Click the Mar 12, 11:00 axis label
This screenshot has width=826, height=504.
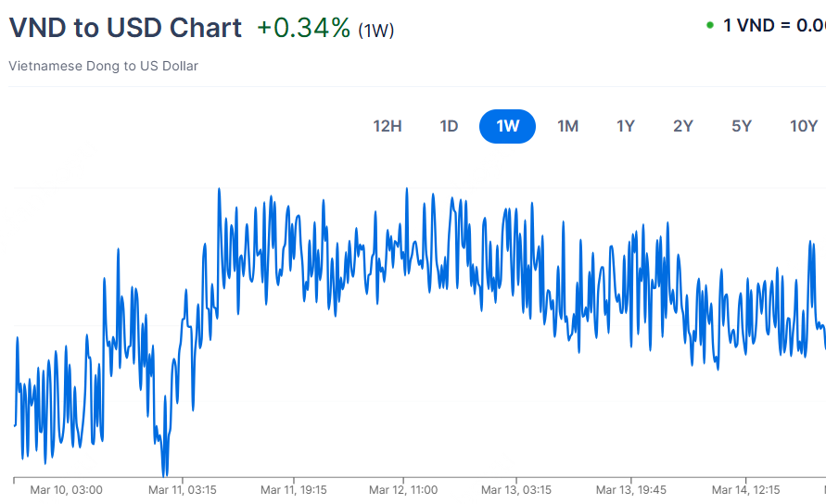click(x=403, y=489)
